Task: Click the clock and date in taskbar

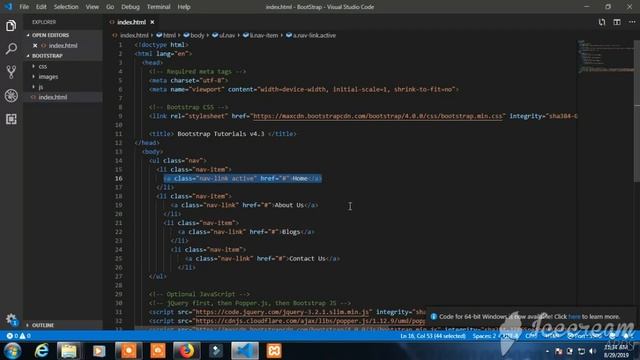Action: click(x=617, y=351)
